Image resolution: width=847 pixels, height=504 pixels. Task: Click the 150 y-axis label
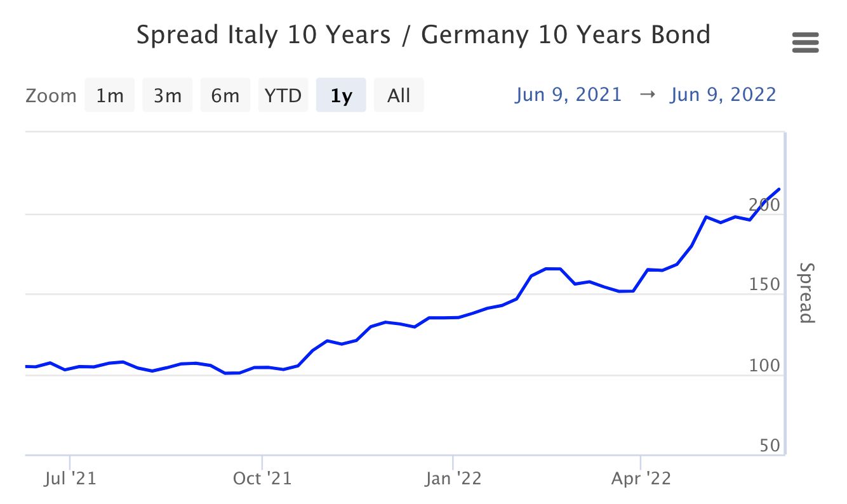coord(764,284)
